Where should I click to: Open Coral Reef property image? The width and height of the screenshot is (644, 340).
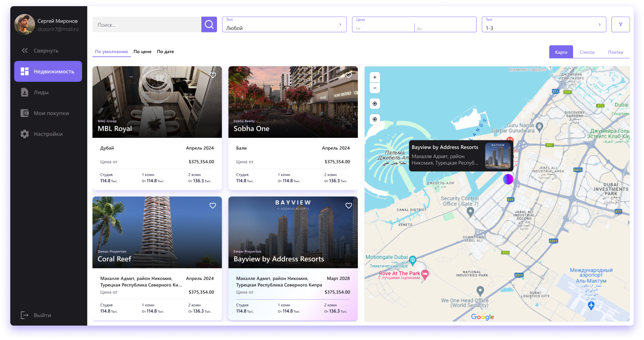(157, 232)
